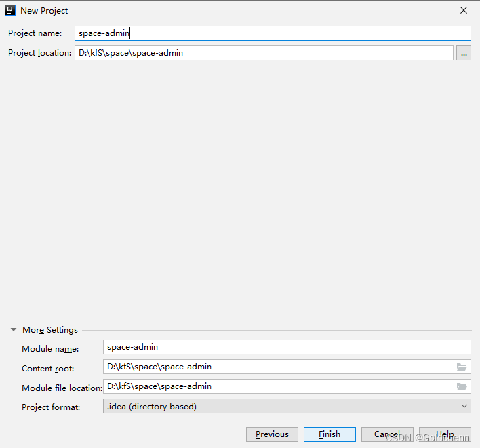
Task: Click the Content root path field
Action: [287, 367]
